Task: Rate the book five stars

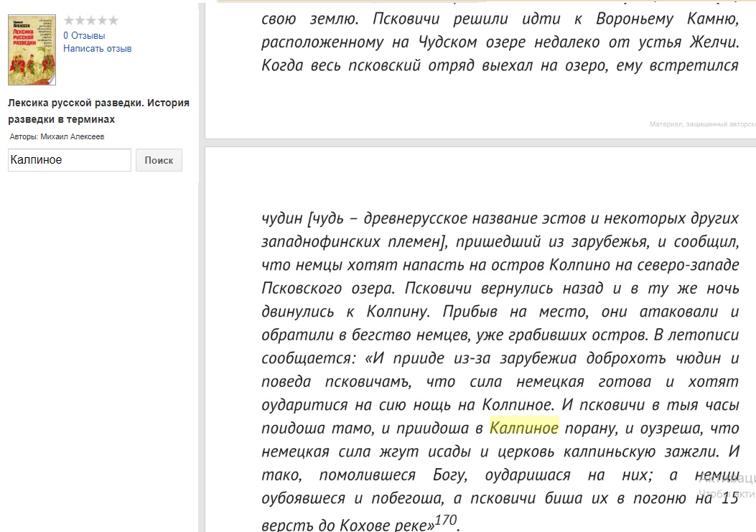Action: (113, 21)
